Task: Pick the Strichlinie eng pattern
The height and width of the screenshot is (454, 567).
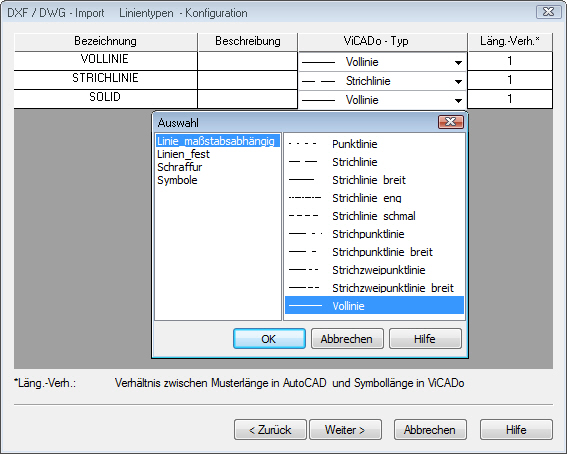Action: click(x=374, y=198)
